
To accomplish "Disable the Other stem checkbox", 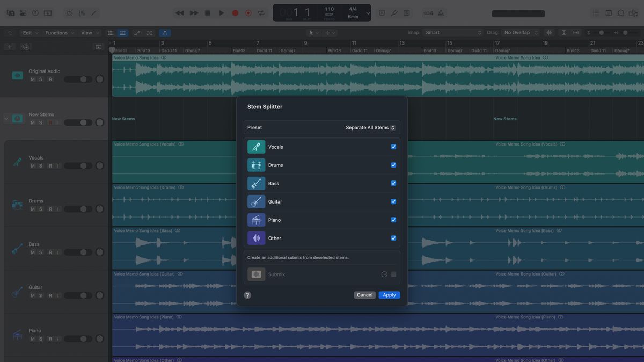I will point(393,238).
